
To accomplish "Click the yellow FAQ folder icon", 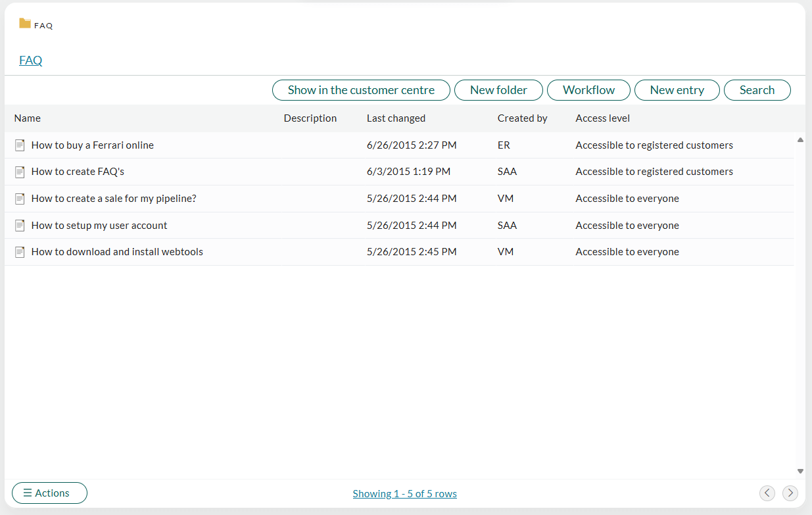I will point(25,23).
